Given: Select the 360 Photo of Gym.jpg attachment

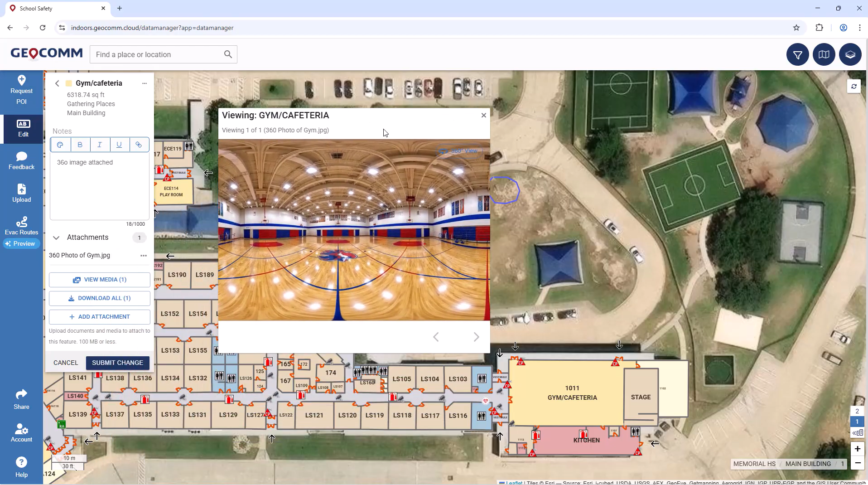Looking at the screenshot, I should pos(79,256).
